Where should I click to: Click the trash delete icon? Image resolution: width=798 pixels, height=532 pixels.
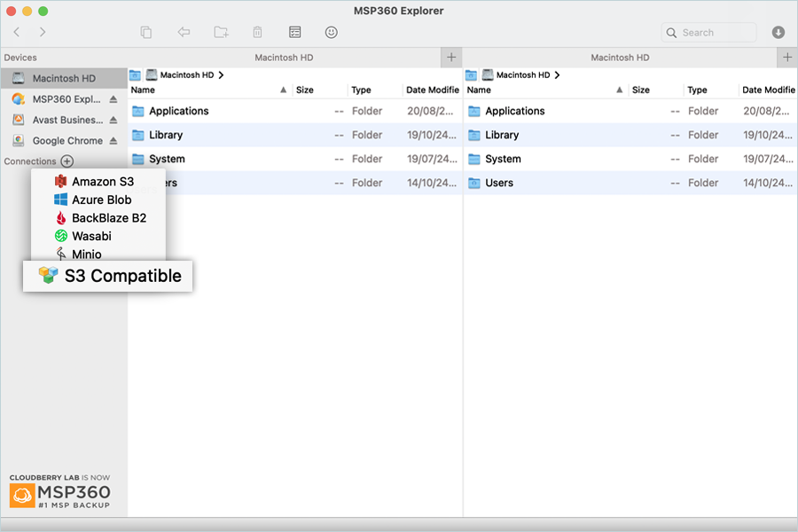(257, 33)
